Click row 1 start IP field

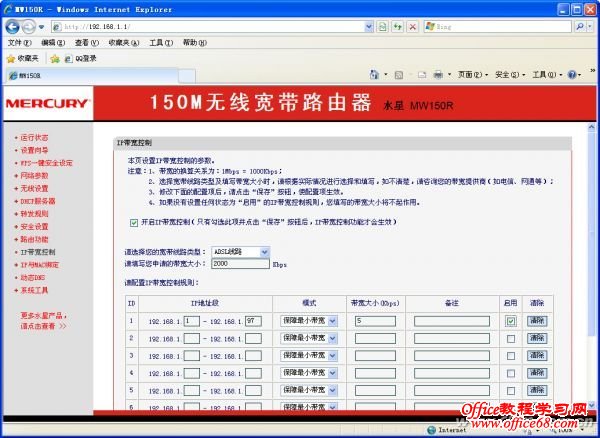[x=192, y=321]
